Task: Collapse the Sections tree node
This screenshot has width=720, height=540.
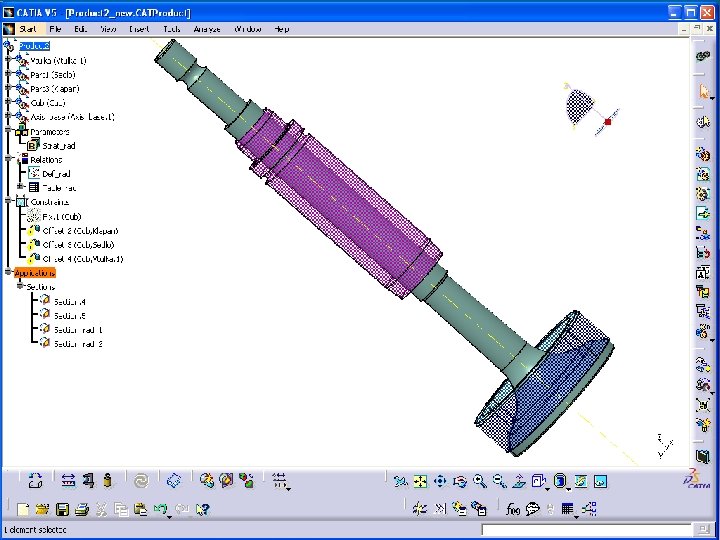Action: pyautogui.click(x=20, y=286)
